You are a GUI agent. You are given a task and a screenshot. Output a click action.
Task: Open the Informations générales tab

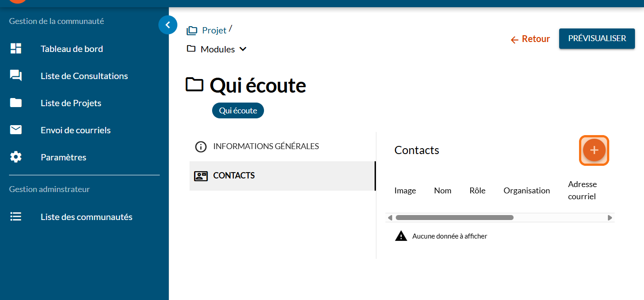pos(266,146)
